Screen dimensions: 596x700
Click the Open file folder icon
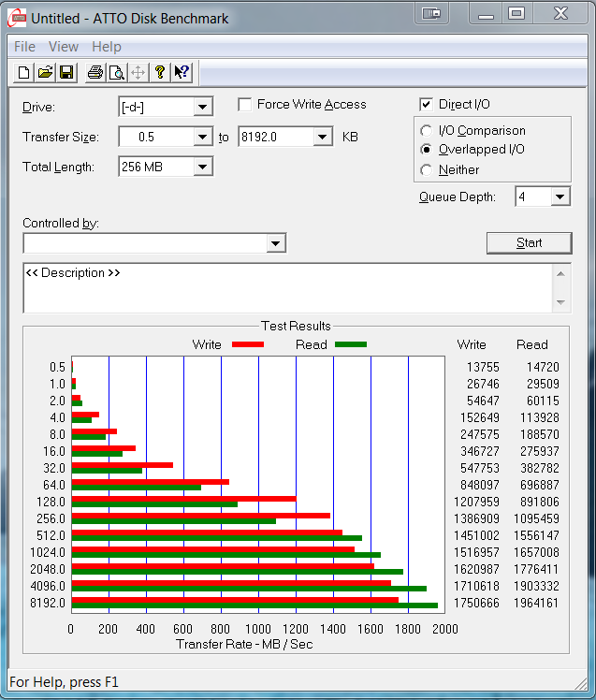[x=45, y=72]
